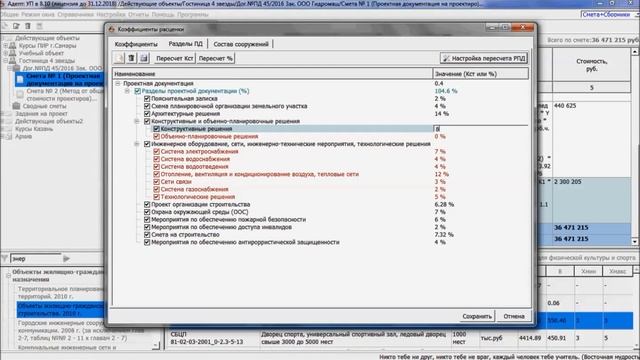Select 'Действующие объекты2' in the tree
This screenshot has width=640, height=360.
pyautogui.click(x=49, y=121)
